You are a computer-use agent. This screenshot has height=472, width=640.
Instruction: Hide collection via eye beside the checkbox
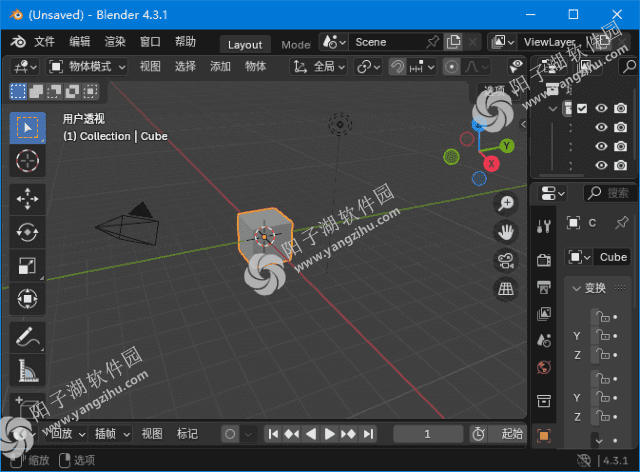coord(601,108)
